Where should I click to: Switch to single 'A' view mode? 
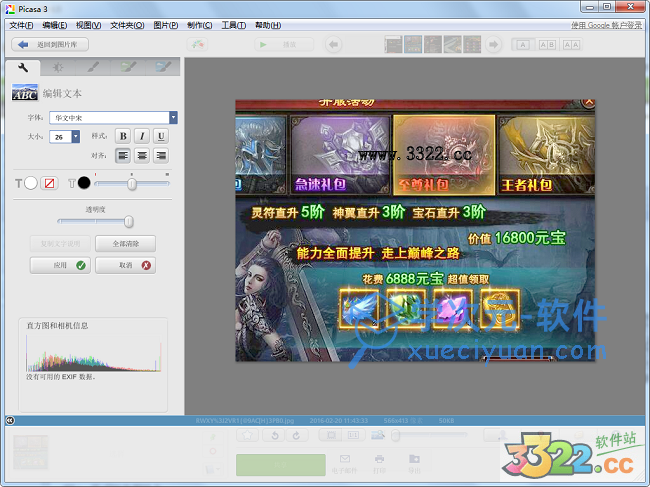[523, 45]
